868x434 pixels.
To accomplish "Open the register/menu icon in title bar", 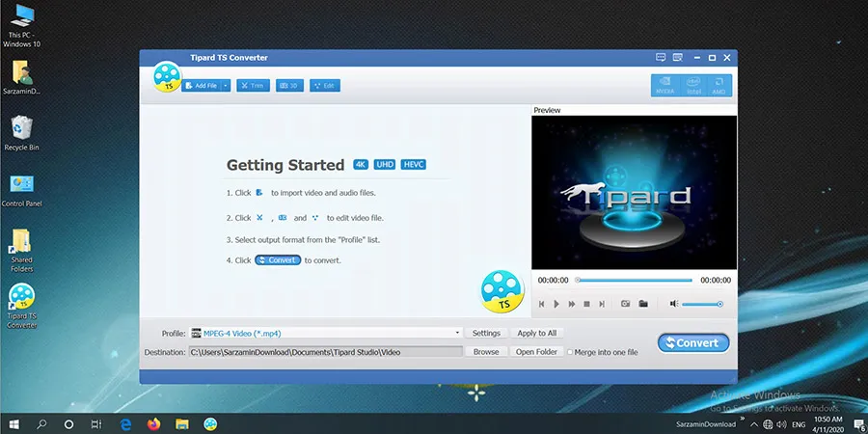I will click(678, 58).
